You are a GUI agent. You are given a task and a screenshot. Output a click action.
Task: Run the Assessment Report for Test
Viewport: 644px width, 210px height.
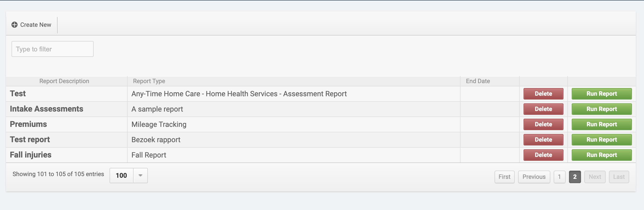(602, 94)
